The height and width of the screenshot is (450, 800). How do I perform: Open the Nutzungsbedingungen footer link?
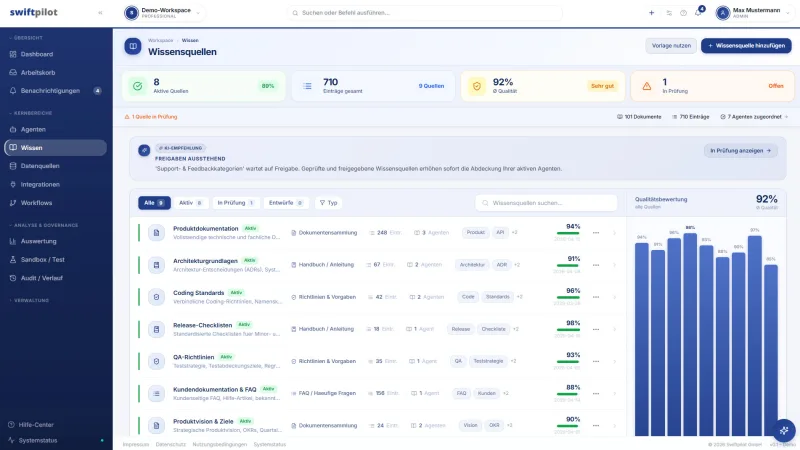click(219, 444)
